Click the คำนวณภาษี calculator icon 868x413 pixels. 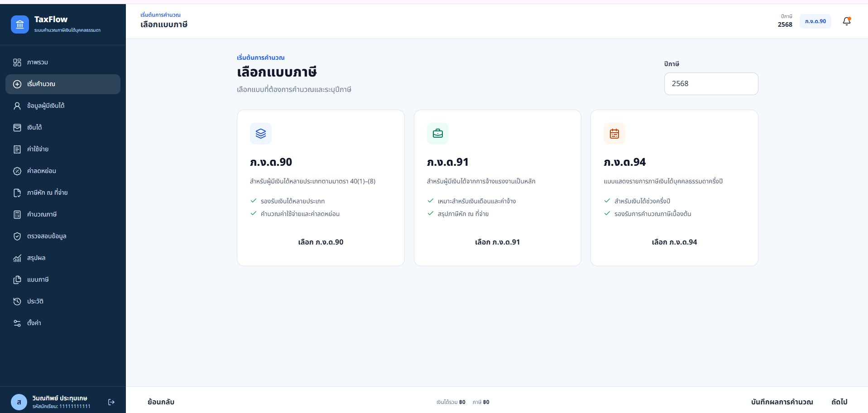pos(17,215)
